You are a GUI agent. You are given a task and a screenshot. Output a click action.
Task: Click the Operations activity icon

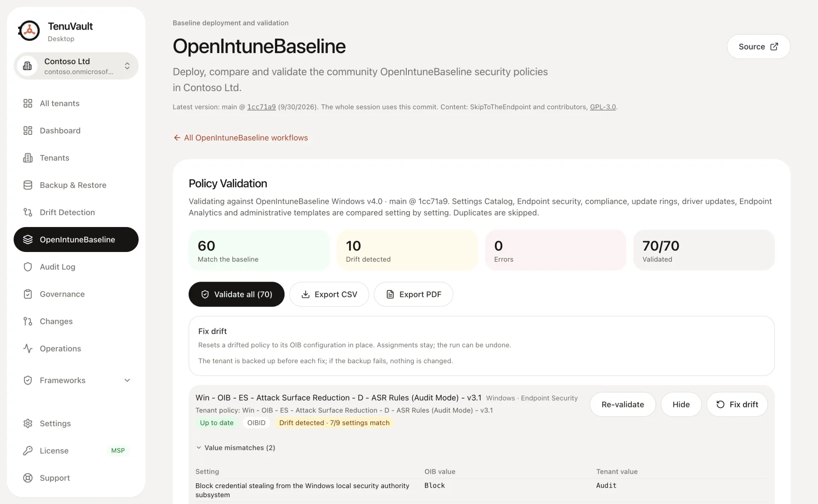(28, 349)
